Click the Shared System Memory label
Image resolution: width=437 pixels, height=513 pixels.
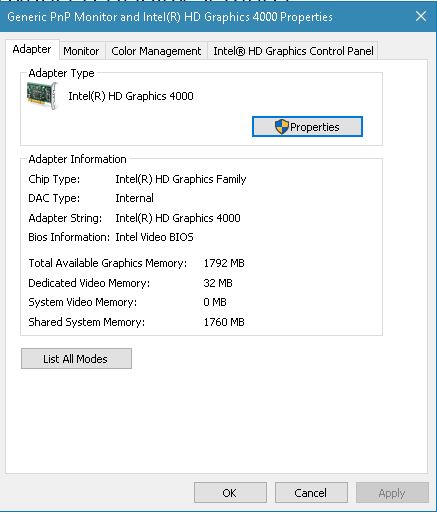tap(87, 322)
